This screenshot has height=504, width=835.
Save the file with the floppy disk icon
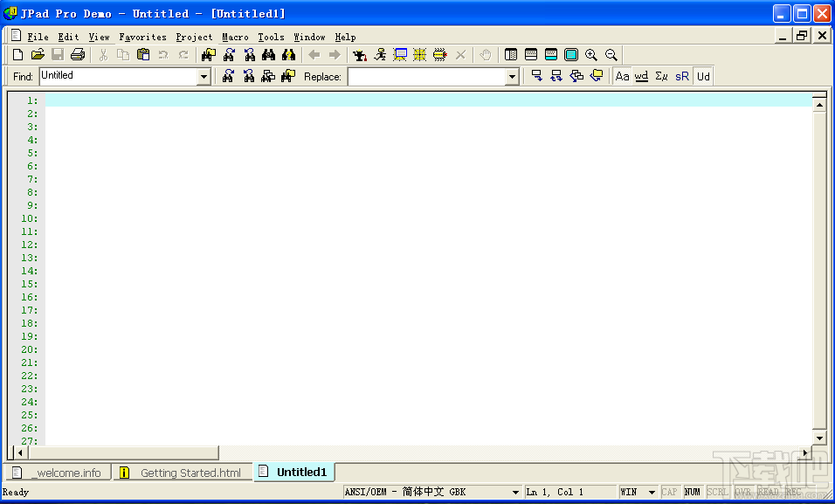pos(58,55)
